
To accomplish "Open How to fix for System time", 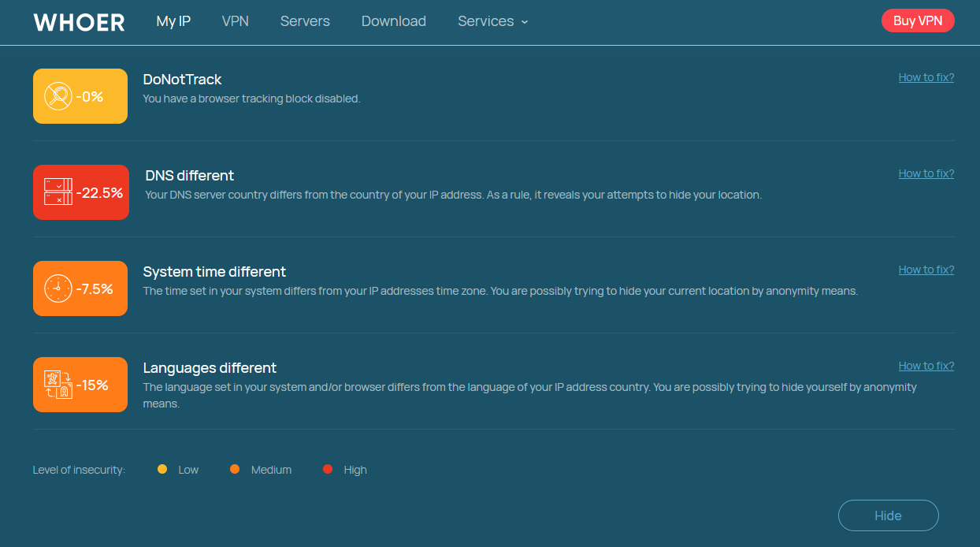I will point(926,270).
